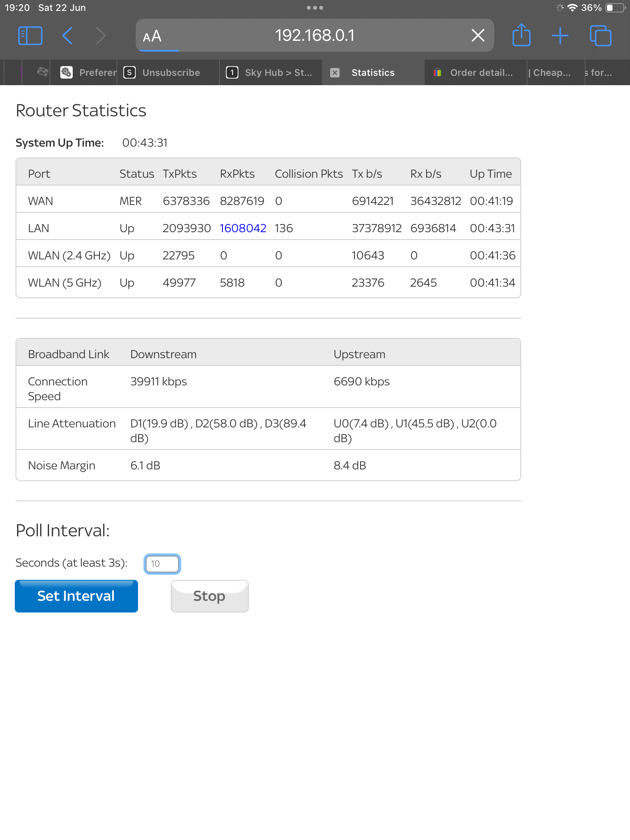Tap the share icon in toolbar
The height and width of the screenshot is (840, 630).
click(521, 36)
